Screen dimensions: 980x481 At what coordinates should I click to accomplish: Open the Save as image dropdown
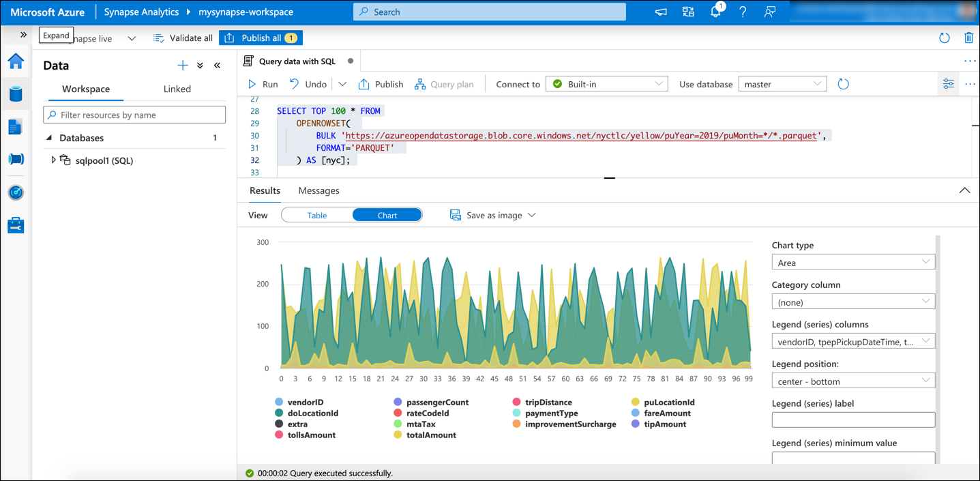pyautogui.click(x=493, y=215)
